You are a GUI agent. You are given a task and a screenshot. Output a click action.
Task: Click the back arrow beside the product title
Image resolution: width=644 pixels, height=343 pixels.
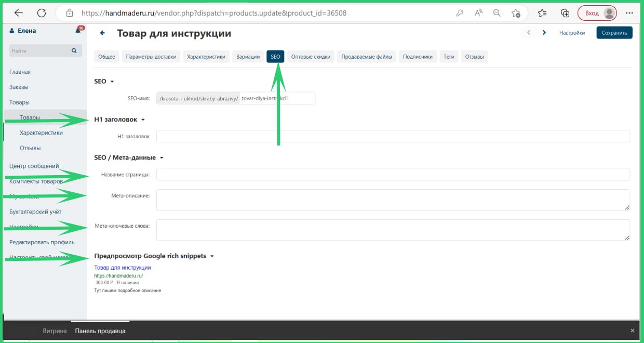[x=102, y=33]
